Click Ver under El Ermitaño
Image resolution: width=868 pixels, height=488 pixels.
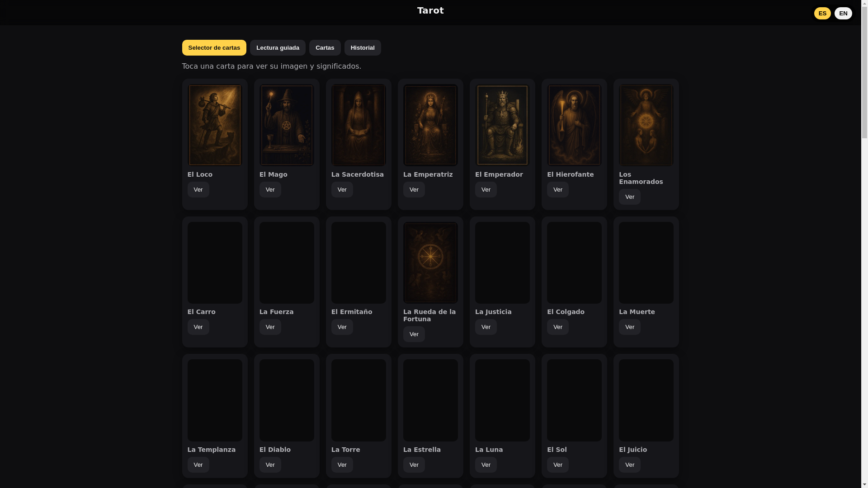pos(342,327)
